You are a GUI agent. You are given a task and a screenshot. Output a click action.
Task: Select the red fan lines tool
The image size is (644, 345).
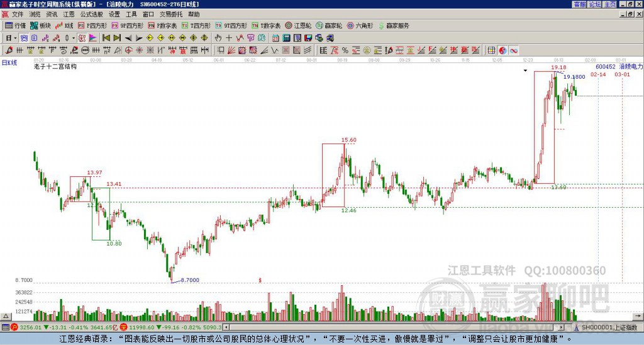231,50
